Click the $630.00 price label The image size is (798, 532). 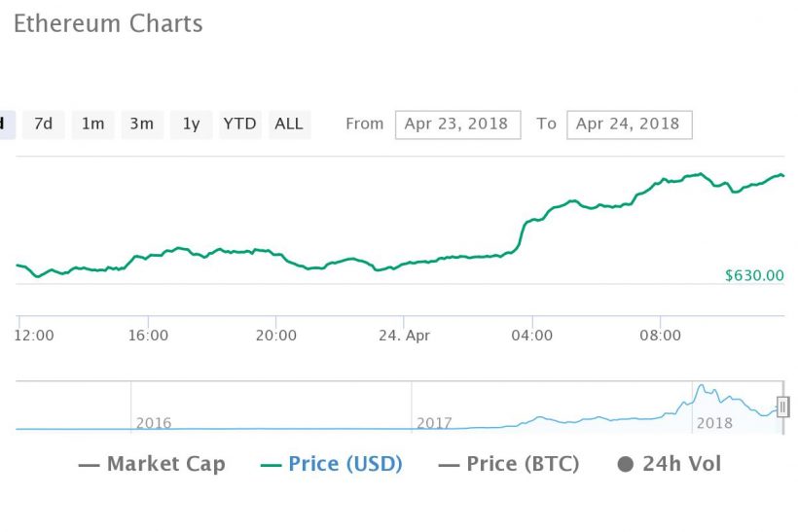(x=753, y=275)
